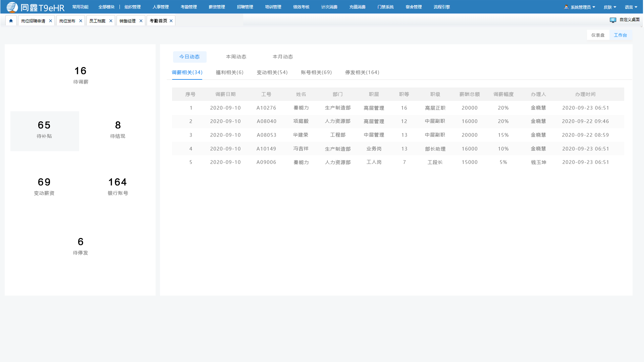Close the 销售经理 tab

tap(141, 21)
